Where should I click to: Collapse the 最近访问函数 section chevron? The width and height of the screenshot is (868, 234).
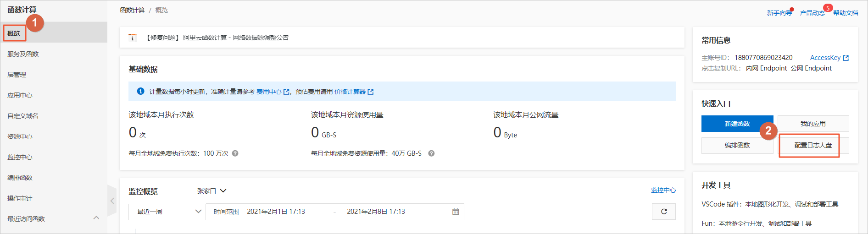click(96, 218)
